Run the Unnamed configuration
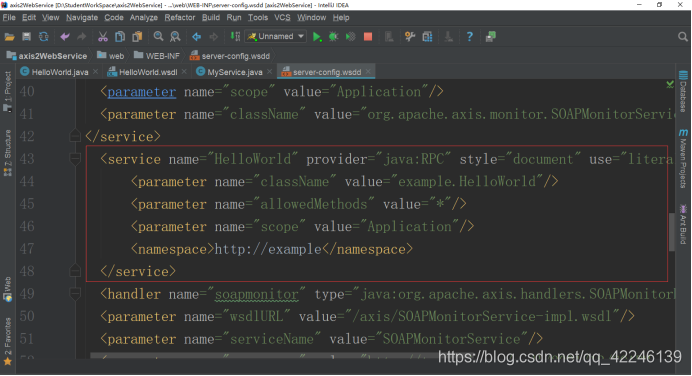Viewport: 692px width, 376px height. point(317,37)
